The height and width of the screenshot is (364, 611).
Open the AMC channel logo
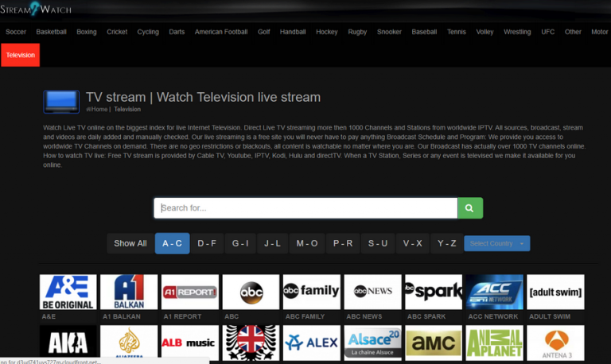coord(434,343)
